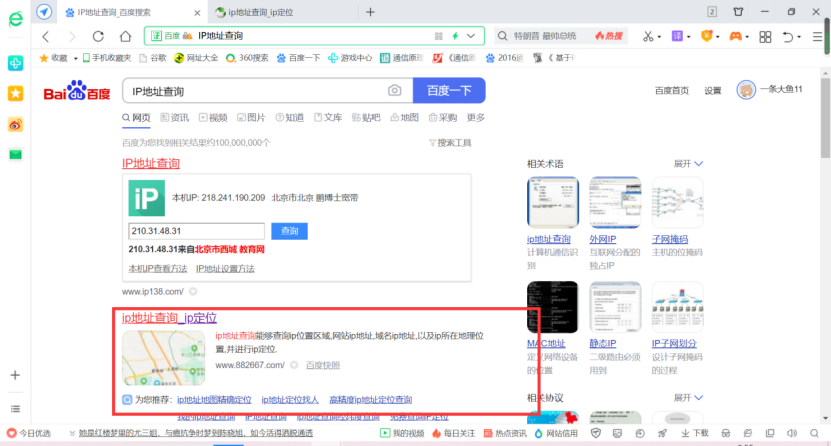This screenshot has height=446, width=831.
Task: Click the browser forward arrow
Action: [72, 36]
